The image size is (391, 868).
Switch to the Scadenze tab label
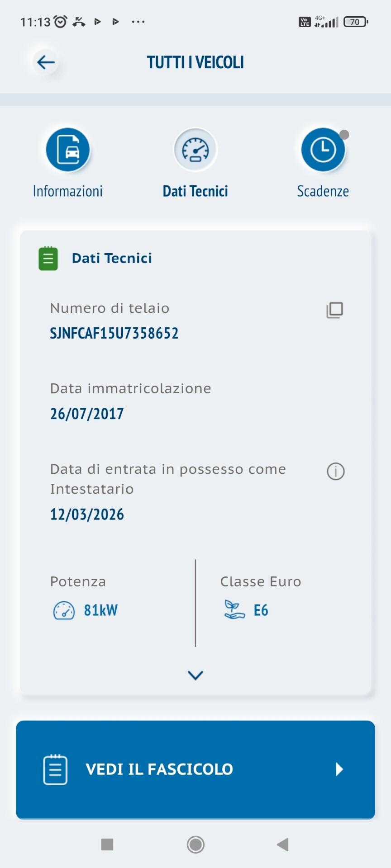(323, 191)
